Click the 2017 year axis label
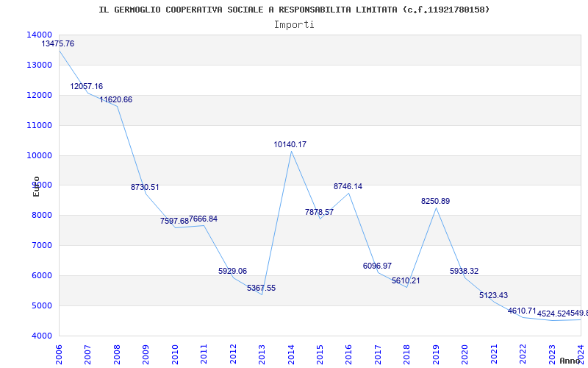This screenshot has height=368, width=588. coord(379,353)
